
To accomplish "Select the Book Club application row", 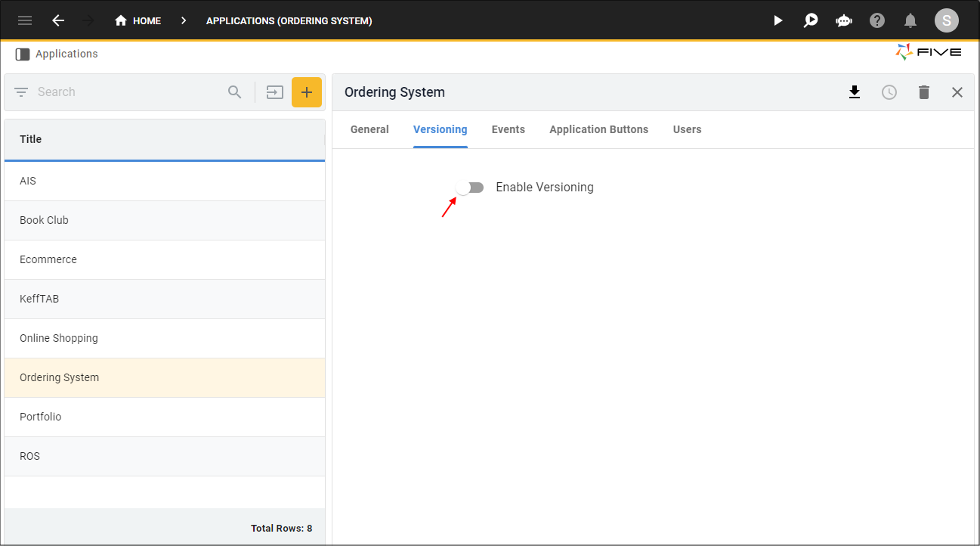I will pyautogui.click(x=165, y=220).
